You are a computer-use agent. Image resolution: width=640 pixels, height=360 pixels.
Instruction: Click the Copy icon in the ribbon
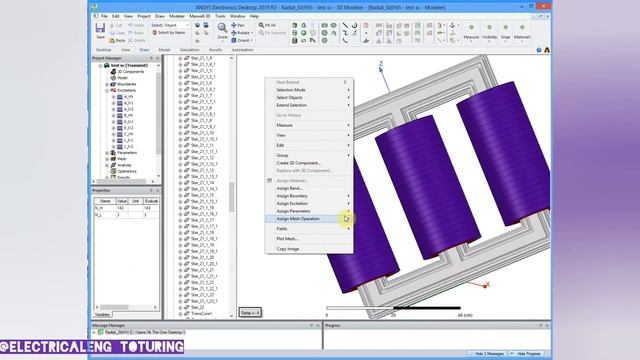click(112, 33)
